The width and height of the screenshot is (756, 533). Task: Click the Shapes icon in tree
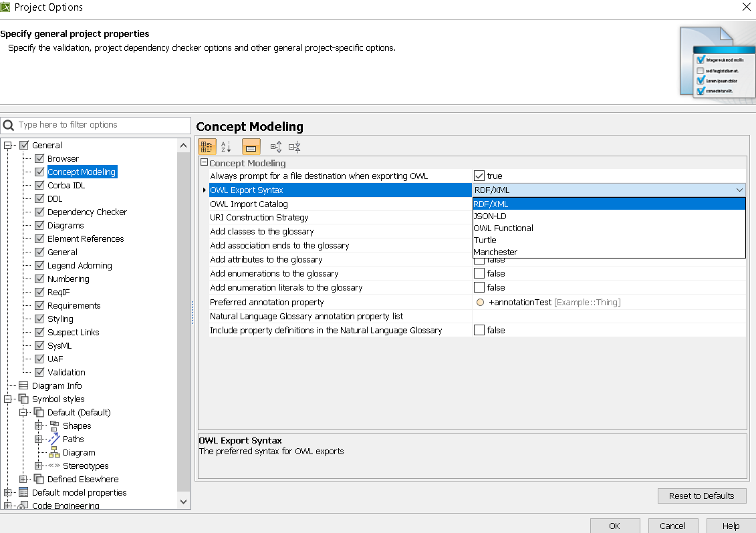tap(54, 425)
